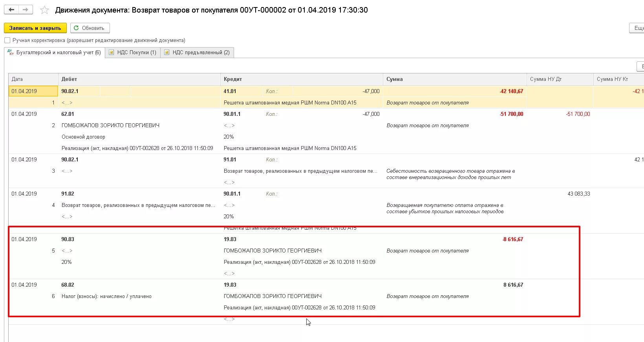Select debit account 68.02 cell
Image resolution: width=644 pixels, height=342 pixels.
point(68,285)
